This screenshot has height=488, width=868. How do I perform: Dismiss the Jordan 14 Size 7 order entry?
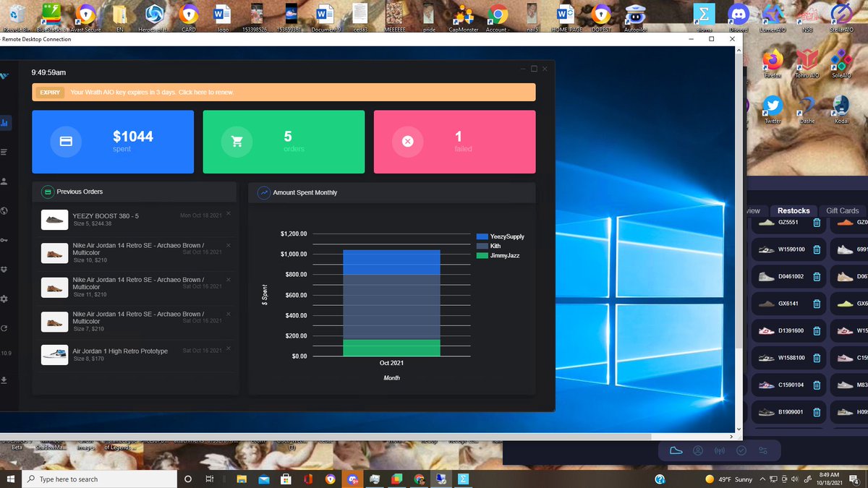229,314
